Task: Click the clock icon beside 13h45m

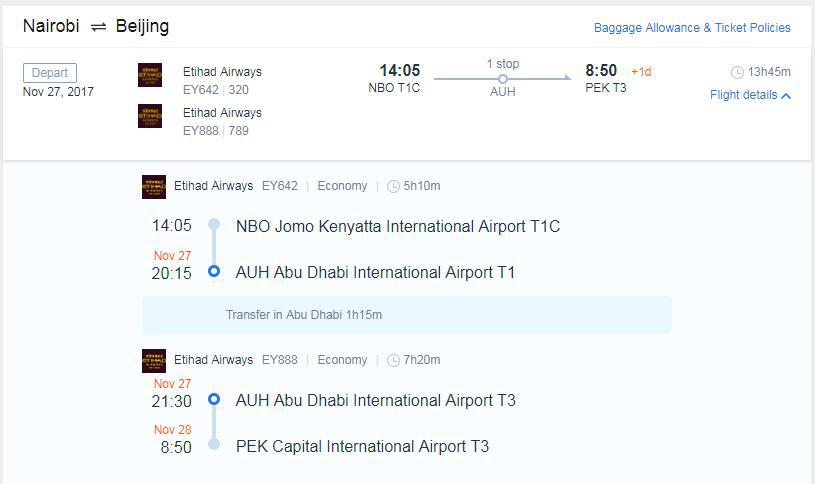Action: tap(738, 72)
